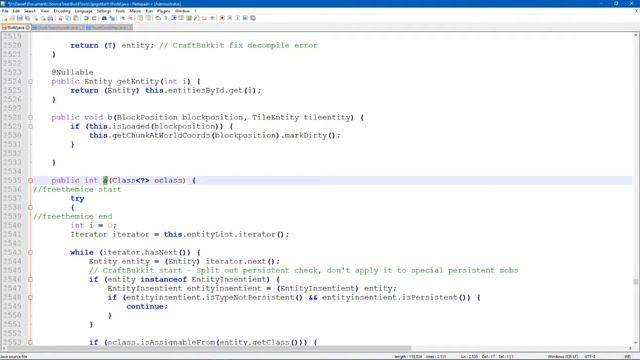Screen dimensions: 640x360
Task: Close the World.java tab
Action: pos(28,27)
